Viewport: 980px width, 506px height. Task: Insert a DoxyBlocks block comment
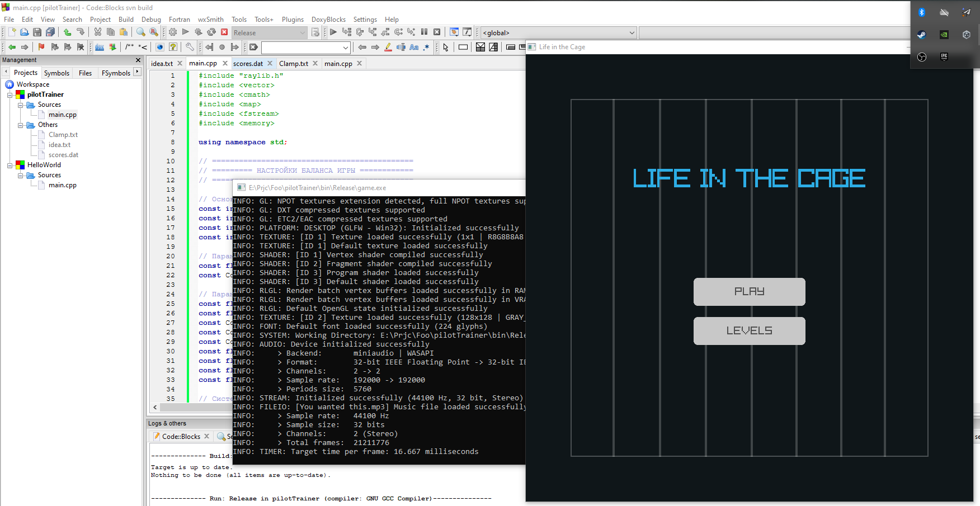tap(130, 47)
